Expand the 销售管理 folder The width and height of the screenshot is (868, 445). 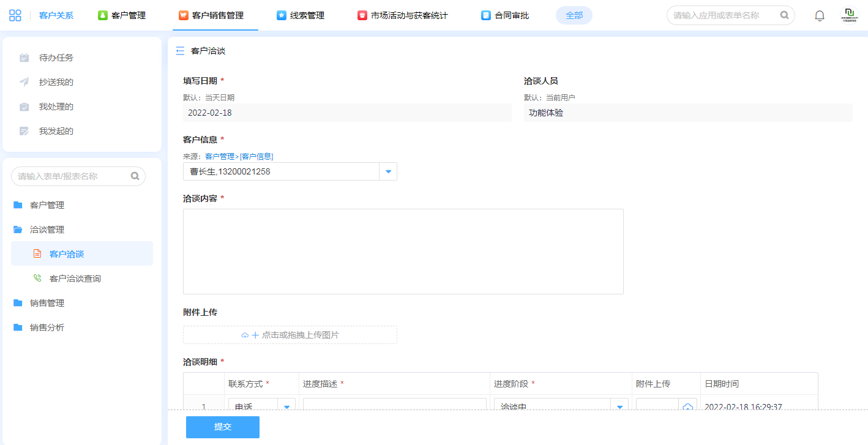coord(47,303)
